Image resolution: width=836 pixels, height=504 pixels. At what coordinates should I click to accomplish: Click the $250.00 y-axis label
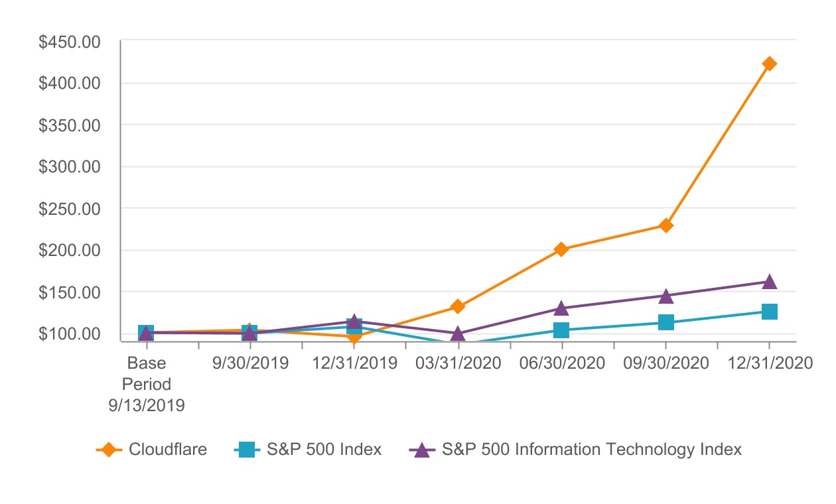[x=69, y=209]
